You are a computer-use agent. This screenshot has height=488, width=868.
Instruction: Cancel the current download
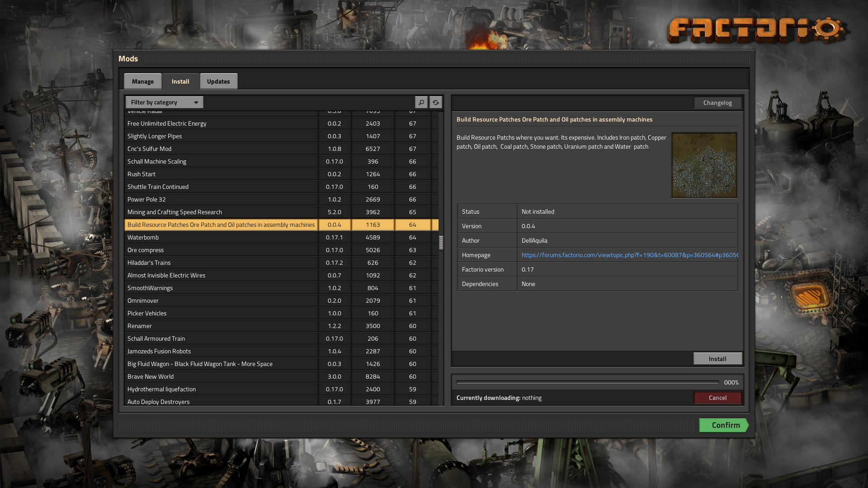[717, 398]
